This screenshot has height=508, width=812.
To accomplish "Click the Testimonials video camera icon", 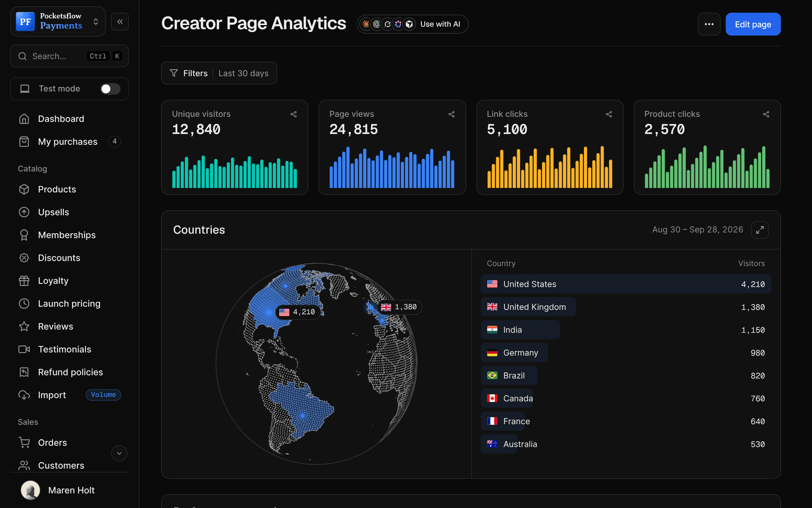I will coord(24,349).
